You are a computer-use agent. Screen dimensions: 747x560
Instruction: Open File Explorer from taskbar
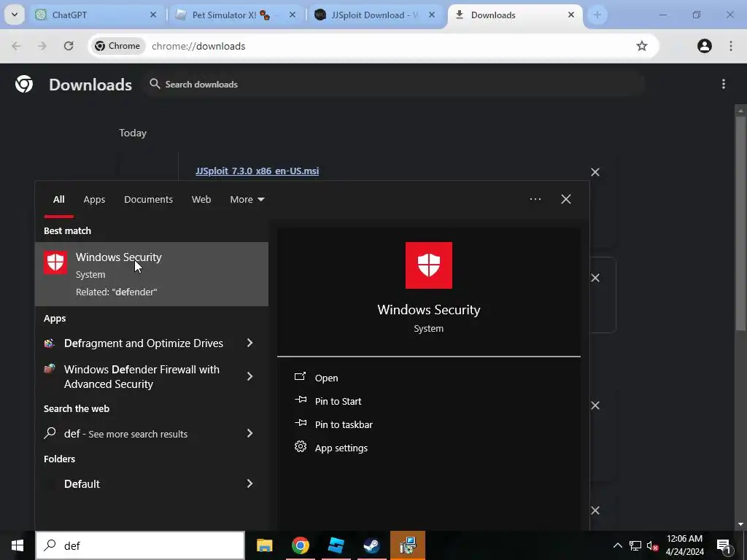[x=264, y=545]
